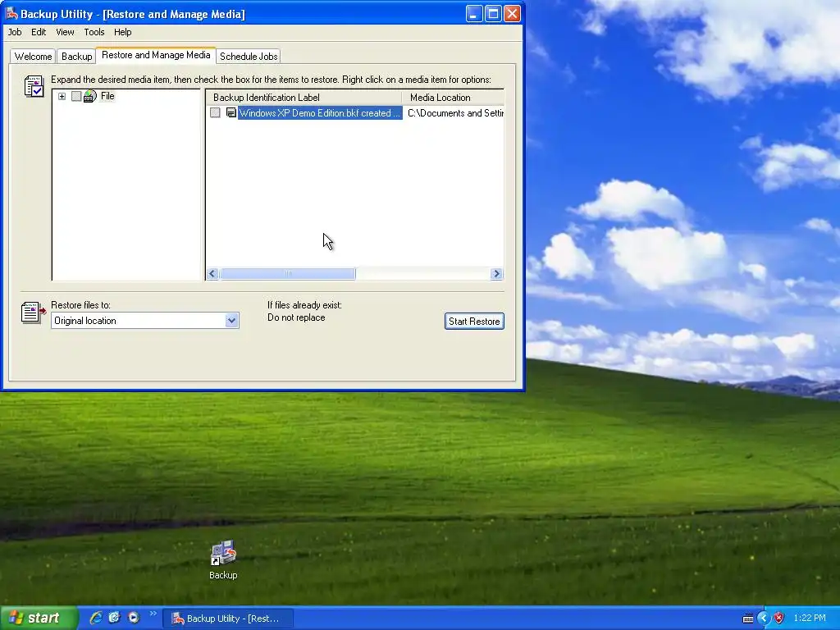The width and height of the screenshot is (840, 630).
Task: Click the 1:22 PM taskbar clock
Action: point(810,619)
